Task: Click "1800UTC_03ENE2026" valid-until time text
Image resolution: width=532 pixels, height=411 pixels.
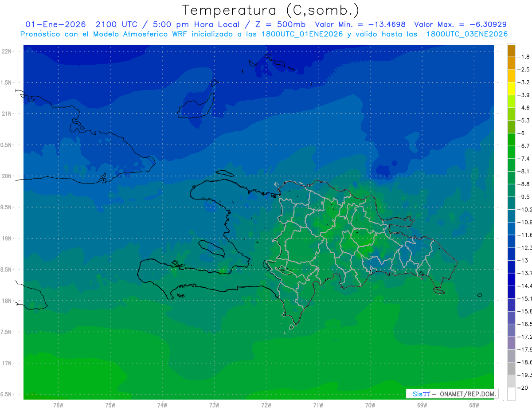Action: click(x=467, y=34)
